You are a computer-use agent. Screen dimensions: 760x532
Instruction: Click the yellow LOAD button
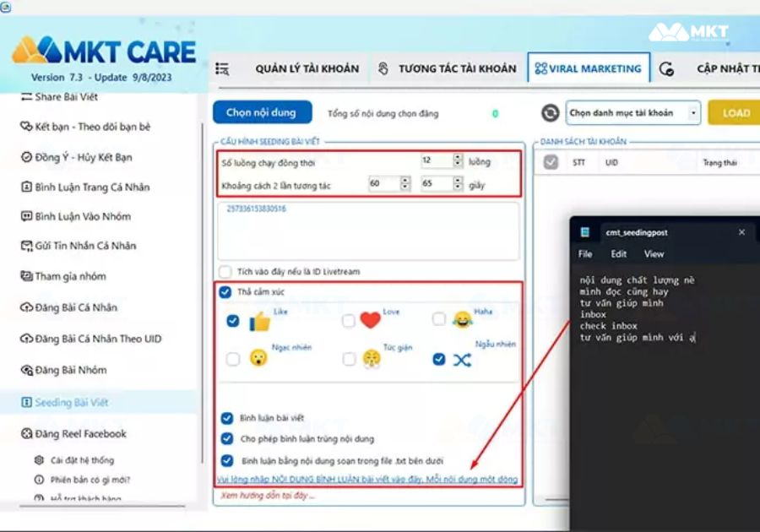(x=735, y=113)
